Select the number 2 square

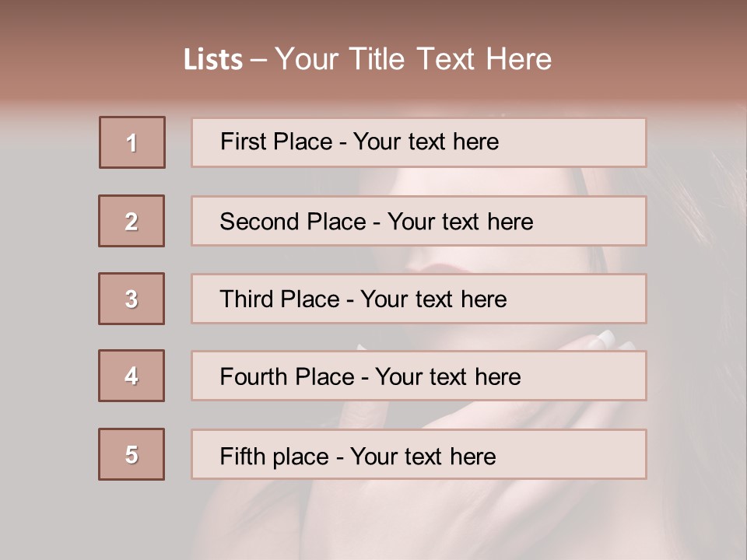click(132, 221)
